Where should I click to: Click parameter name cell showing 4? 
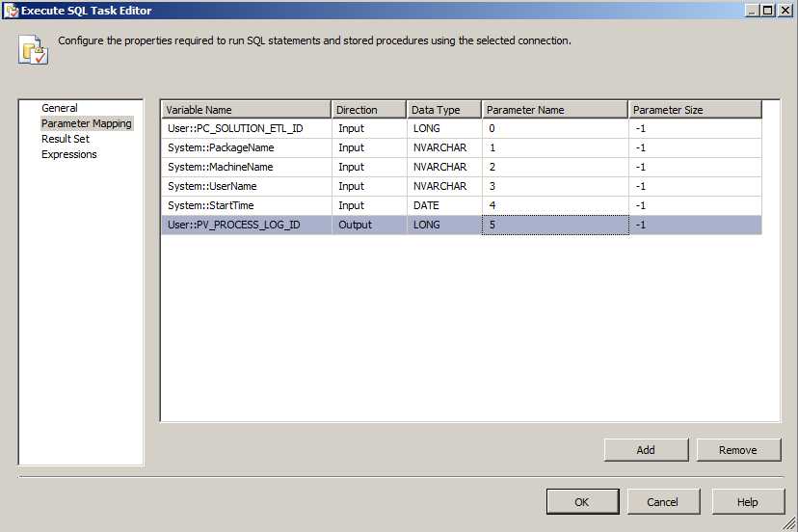pyautogui.click(x=555, y=205)
